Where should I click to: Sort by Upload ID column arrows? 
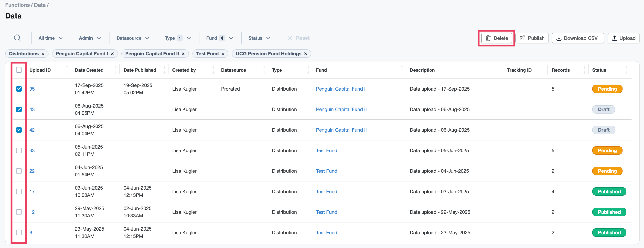click(67, 70)
